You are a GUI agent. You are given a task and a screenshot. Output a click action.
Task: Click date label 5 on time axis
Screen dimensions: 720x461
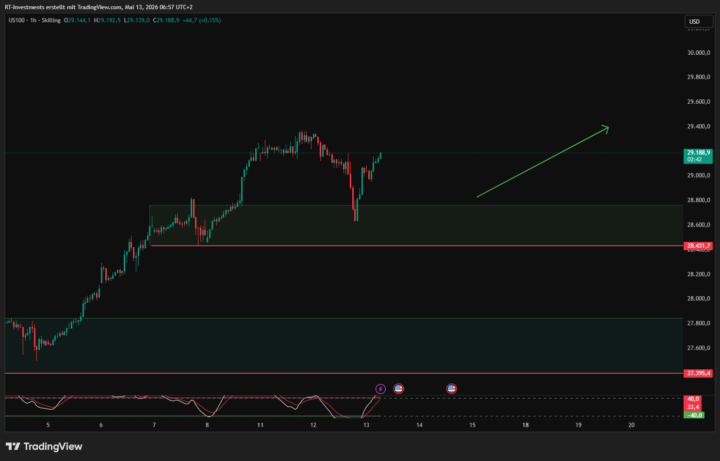[x=48, y=425]
